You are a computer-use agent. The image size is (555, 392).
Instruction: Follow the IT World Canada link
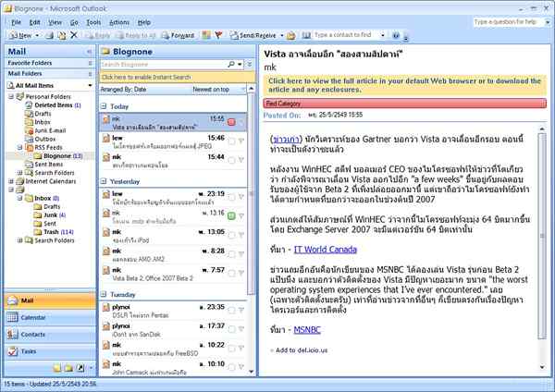tap(326, 250)
